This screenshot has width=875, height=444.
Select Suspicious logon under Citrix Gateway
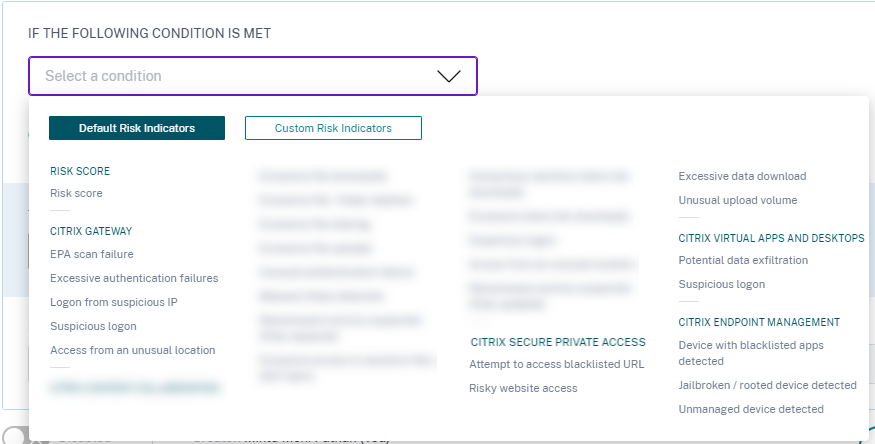click(93, 326)
